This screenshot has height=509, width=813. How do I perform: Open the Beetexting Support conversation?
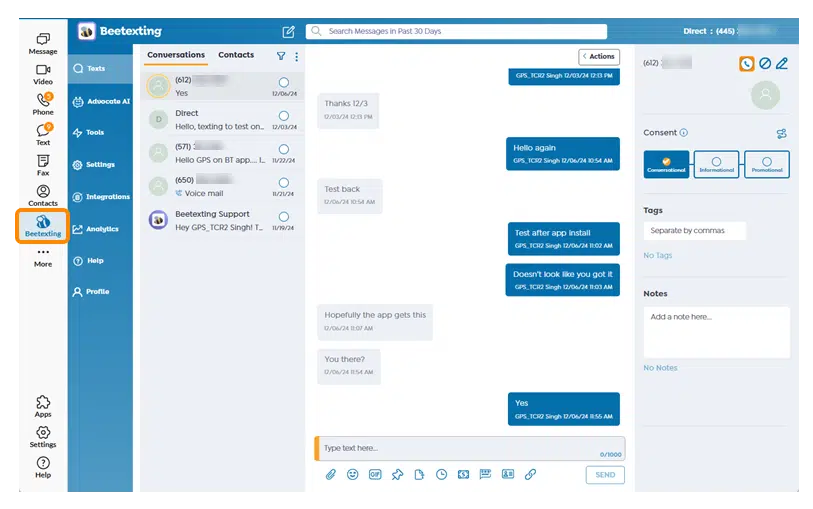point(223,221)
